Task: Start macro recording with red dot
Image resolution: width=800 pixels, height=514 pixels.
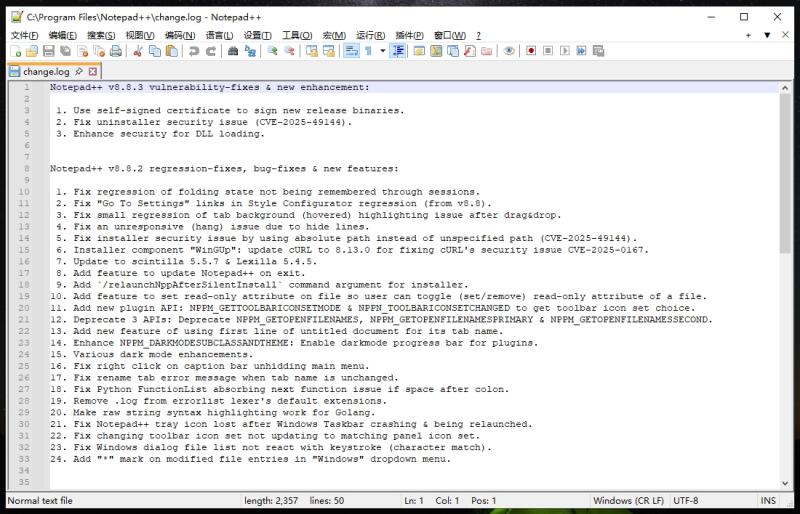Action: [x=531, y=51]
